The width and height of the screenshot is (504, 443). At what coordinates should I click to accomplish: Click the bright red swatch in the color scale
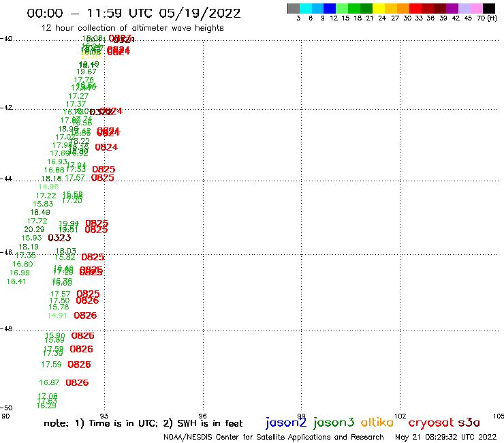click(415, 9)
